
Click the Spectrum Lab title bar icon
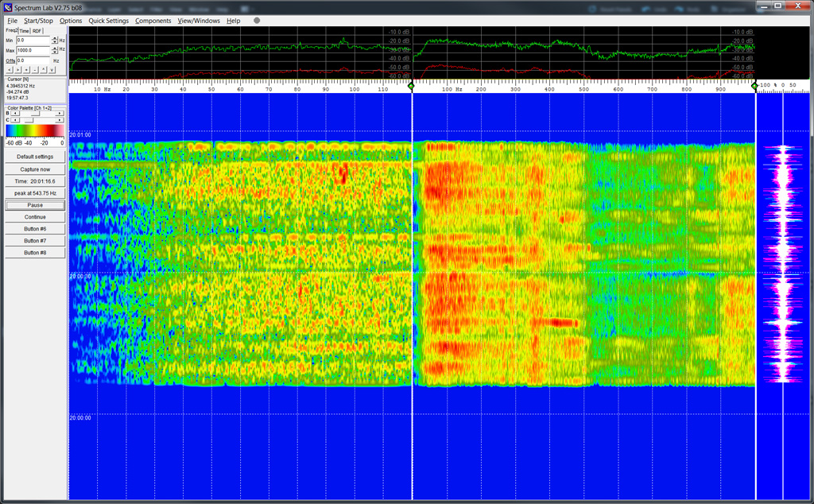(x=8, y=7)
